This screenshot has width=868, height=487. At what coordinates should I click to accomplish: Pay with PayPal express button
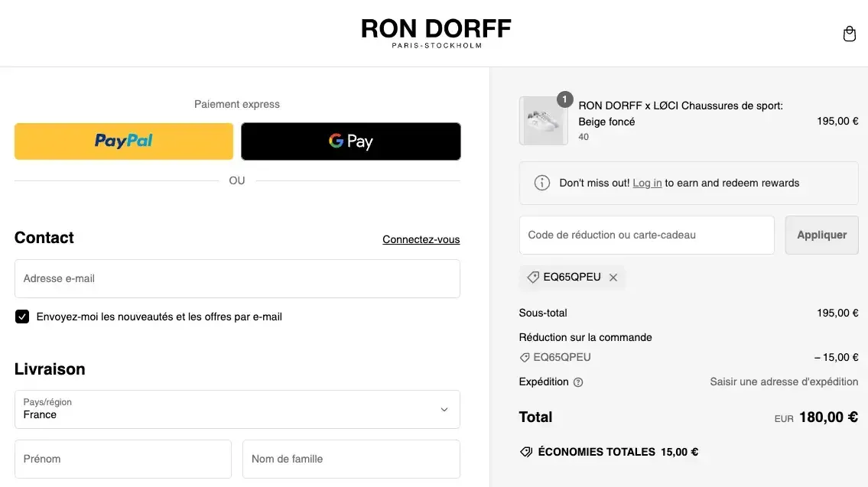pyautogui.click(x=124, y=141)
